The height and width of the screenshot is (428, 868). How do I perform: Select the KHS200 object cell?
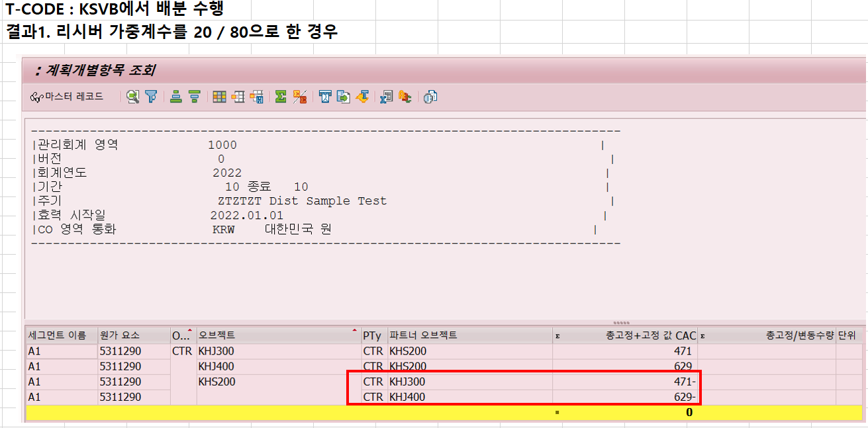(278, 382)
